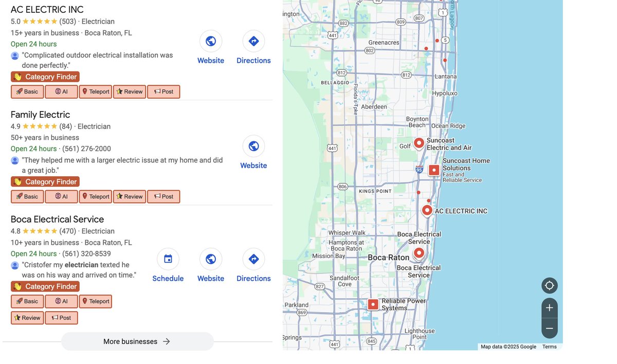Click AC ELECTRIC INC five-star rating
Image resolution: width=617 pixels, height=364 pixels.
pyautogui.click(x=40, y=22)
